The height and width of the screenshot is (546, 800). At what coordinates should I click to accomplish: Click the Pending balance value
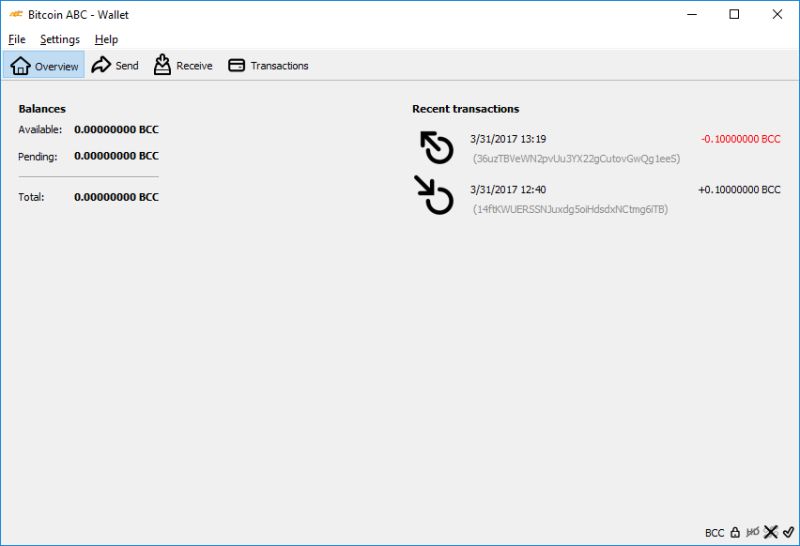click(x=116, y=156)
